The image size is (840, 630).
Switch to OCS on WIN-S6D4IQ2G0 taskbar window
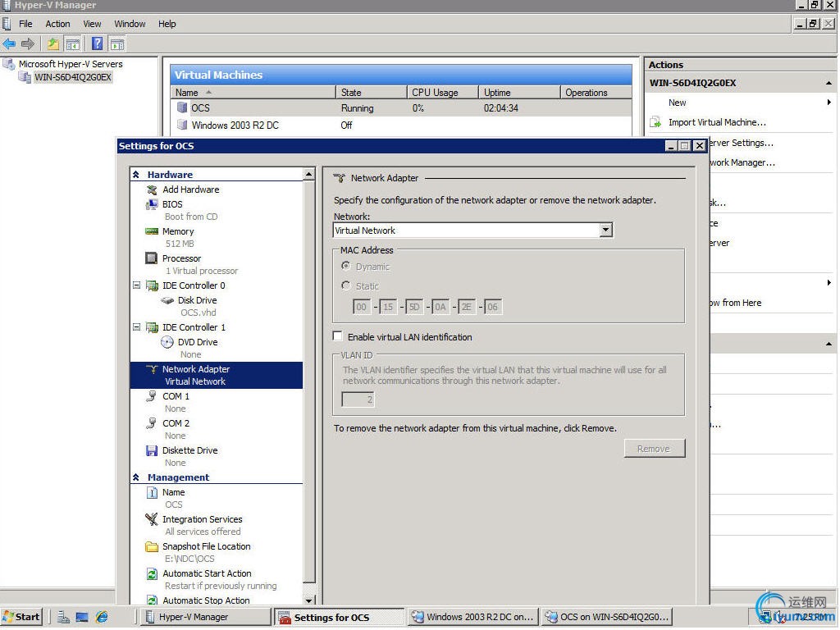[x=606, y=617]
